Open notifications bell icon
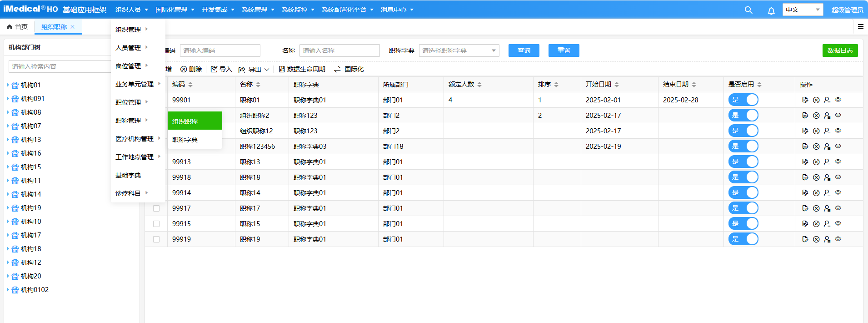The image size is (868, 323). (x=771, y=10)
